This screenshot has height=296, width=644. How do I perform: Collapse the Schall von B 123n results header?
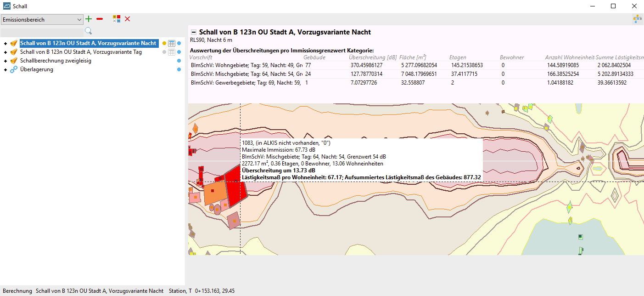click(x=194, y=32)
